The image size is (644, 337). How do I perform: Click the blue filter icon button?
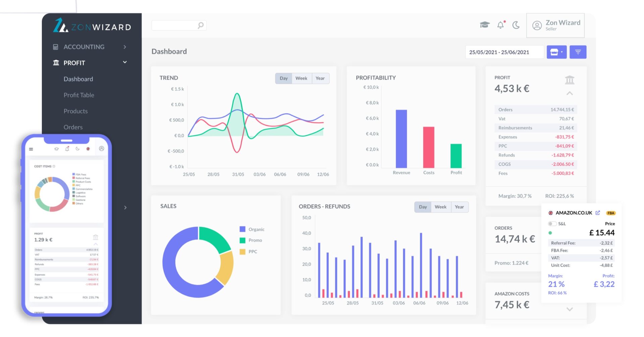pos(578,52)
